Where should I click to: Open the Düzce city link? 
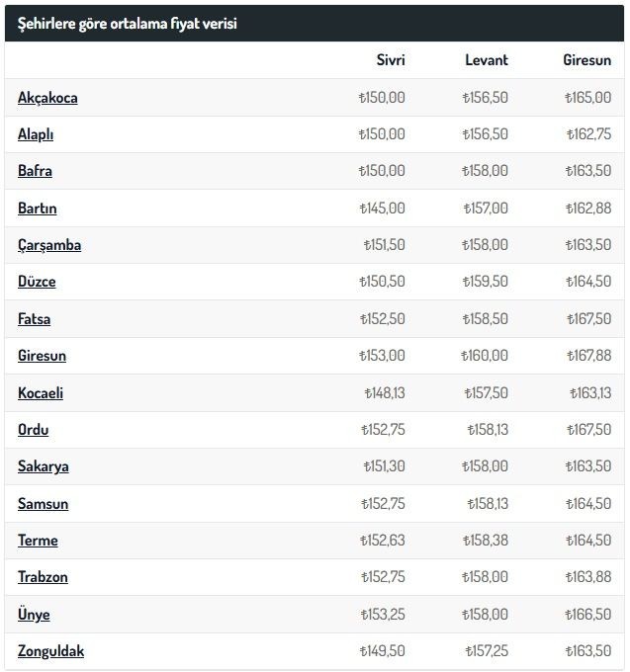coord(37,282)
